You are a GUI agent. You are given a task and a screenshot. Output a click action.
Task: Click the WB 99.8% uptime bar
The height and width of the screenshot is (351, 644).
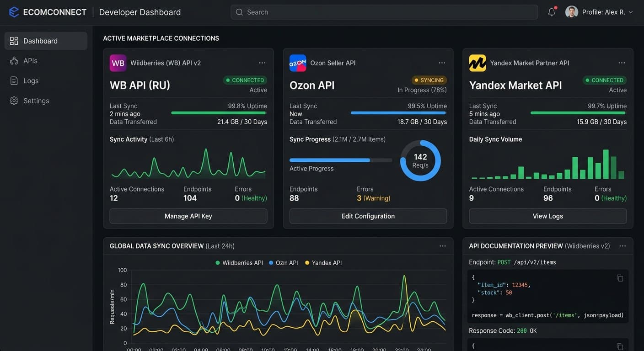click(219, 113)
